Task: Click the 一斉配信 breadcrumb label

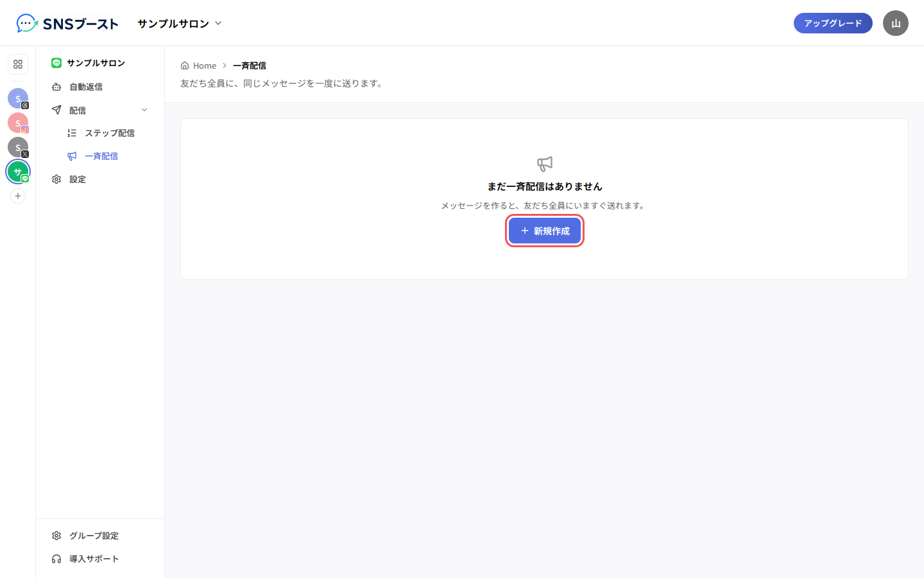Action: (250, 66)
